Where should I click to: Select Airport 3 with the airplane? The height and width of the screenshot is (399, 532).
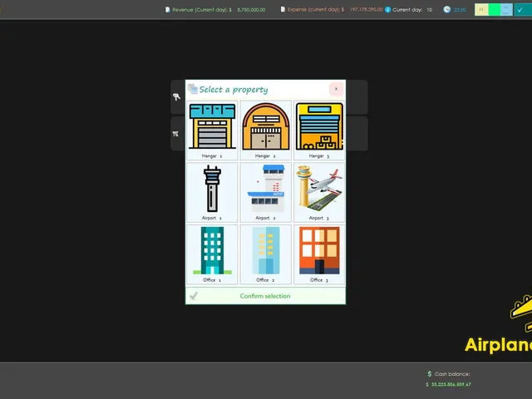click(319, 192)
